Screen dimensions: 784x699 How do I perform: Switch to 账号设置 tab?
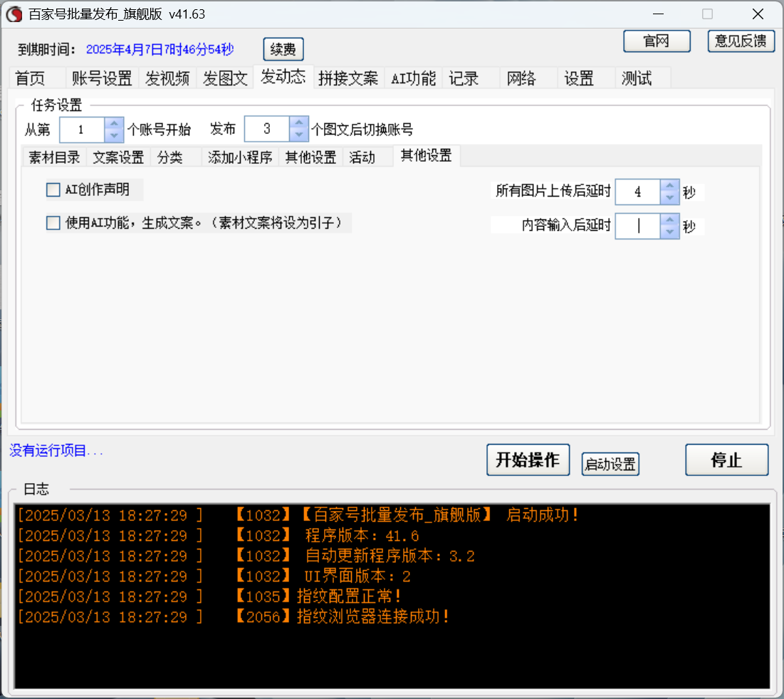[x=102, y=78]
